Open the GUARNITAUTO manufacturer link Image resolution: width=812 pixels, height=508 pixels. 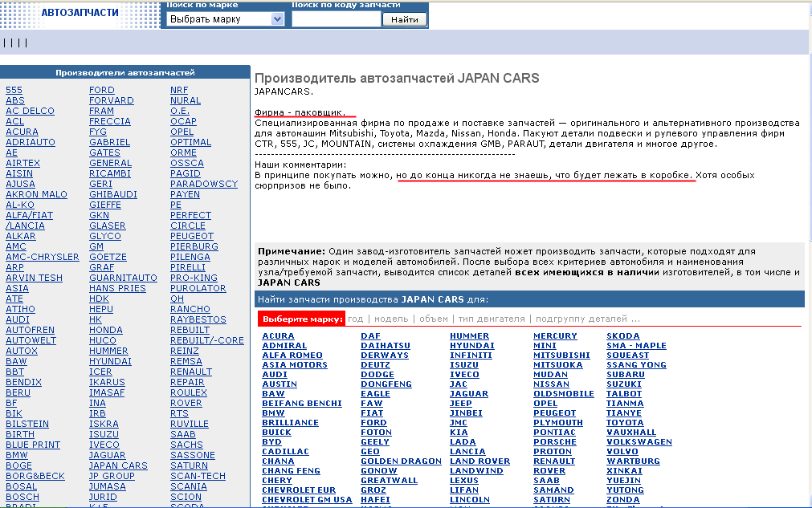point(123,278)
